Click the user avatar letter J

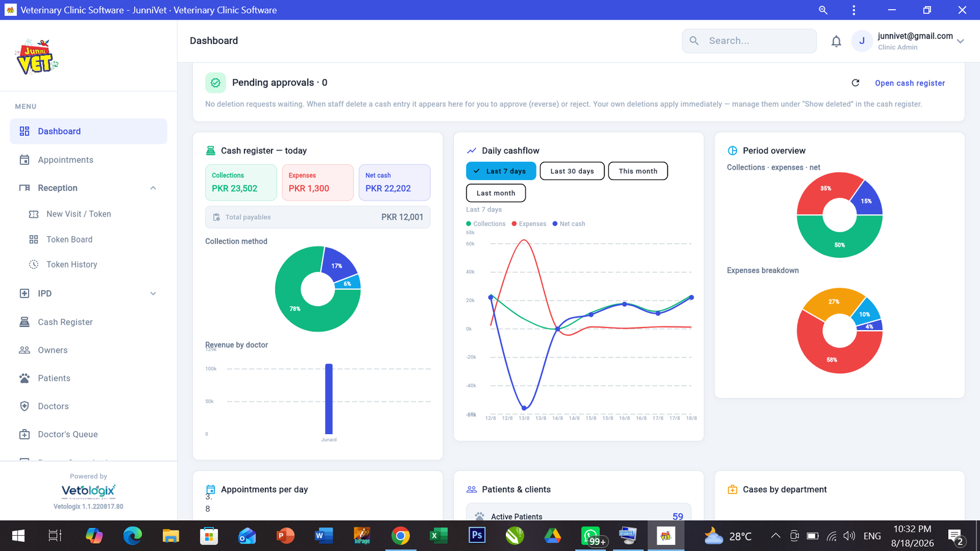point(862,41)
